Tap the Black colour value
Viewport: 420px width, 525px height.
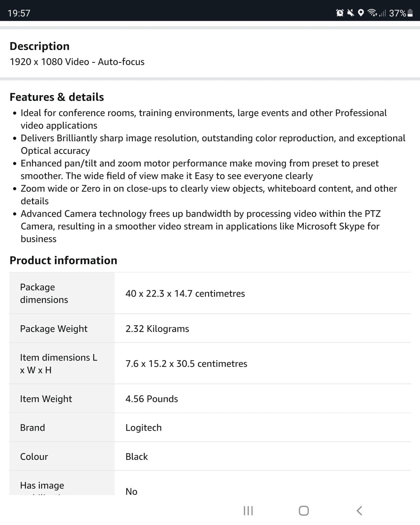[x=136, y=457]
